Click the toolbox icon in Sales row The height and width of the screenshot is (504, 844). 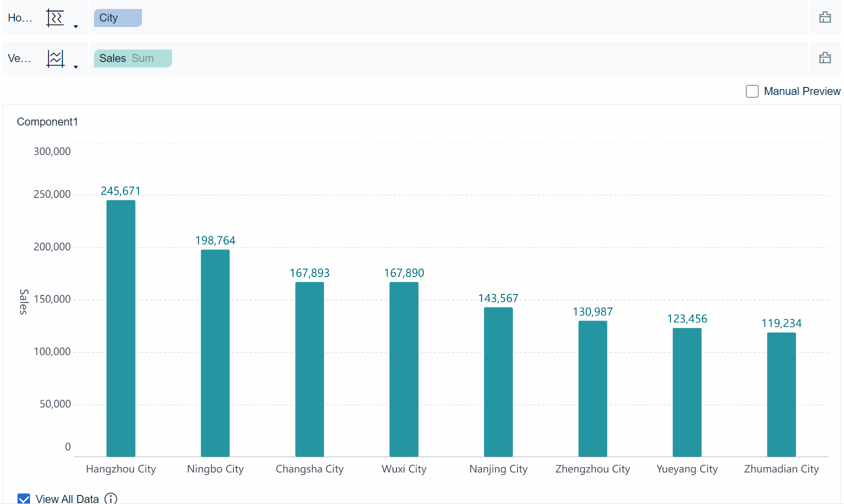pyautogui.click(x=825, y=58)
